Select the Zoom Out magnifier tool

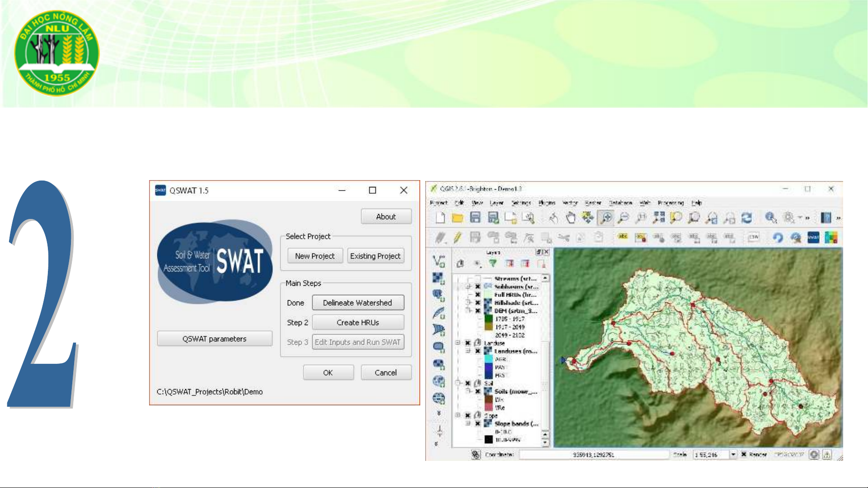pyautogui.click(x=624, y=218)
